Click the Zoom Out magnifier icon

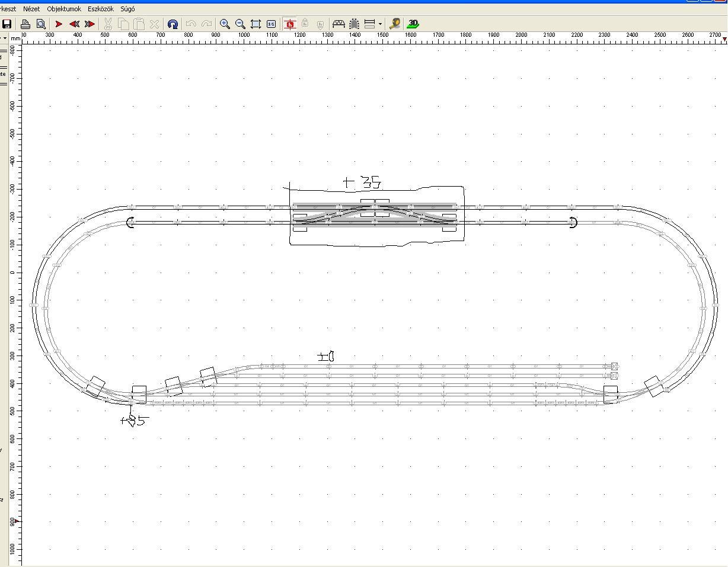point(240,24)
